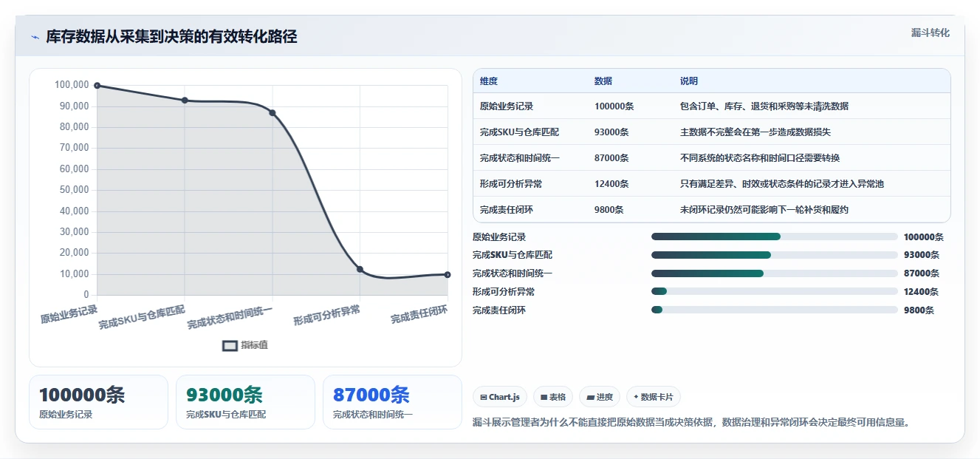Viewport: 980px width, 459px height.
Task: Click the 漏斗转化 tag in the header
Action: 930,33
